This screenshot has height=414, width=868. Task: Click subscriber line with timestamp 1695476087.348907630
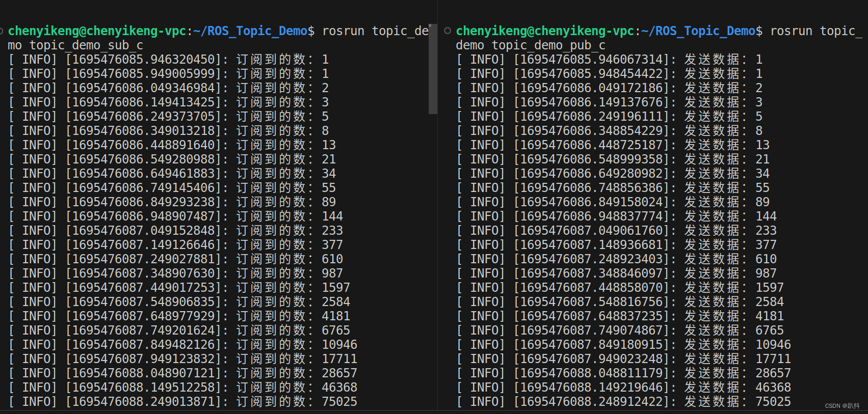point(176,273)
